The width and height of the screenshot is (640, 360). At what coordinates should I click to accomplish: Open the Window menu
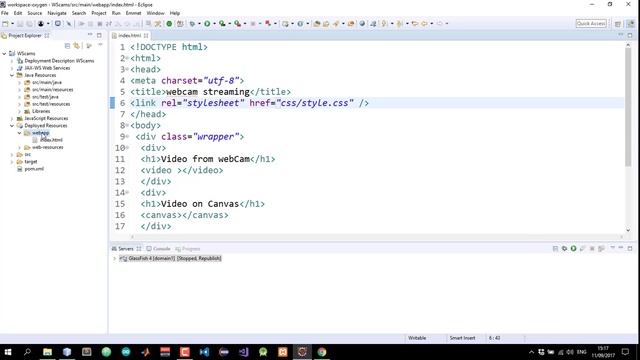156,13
